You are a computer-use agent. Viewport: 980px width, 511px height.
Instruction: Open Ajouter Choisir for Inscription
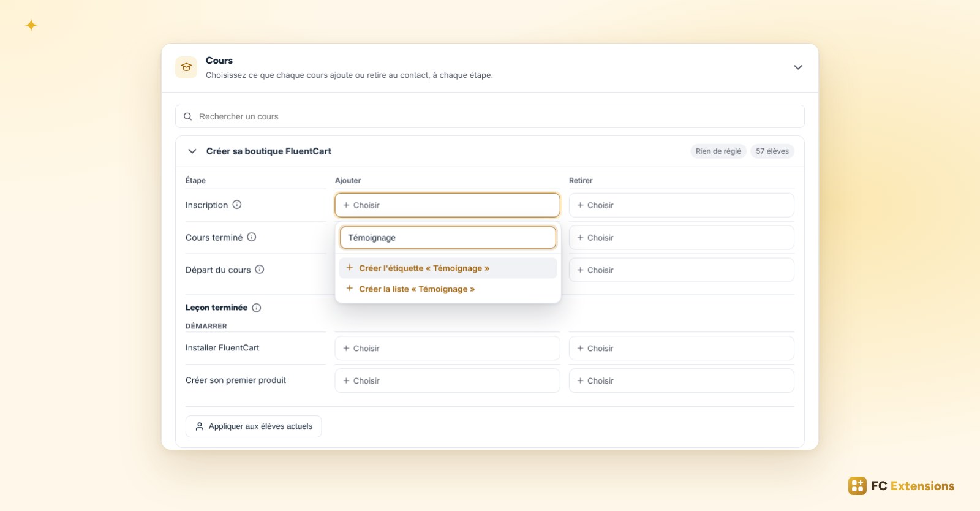click(x=447, y=205)
